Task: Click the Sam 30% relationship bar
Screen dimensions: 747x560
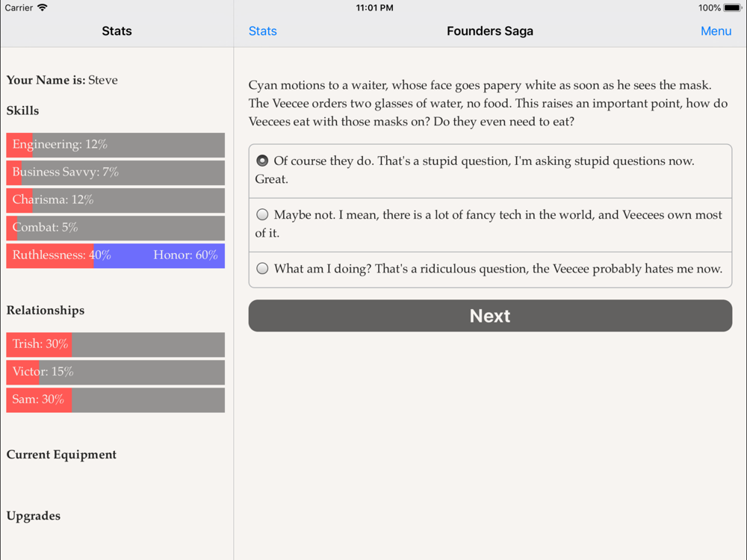Action: (115, 399)
